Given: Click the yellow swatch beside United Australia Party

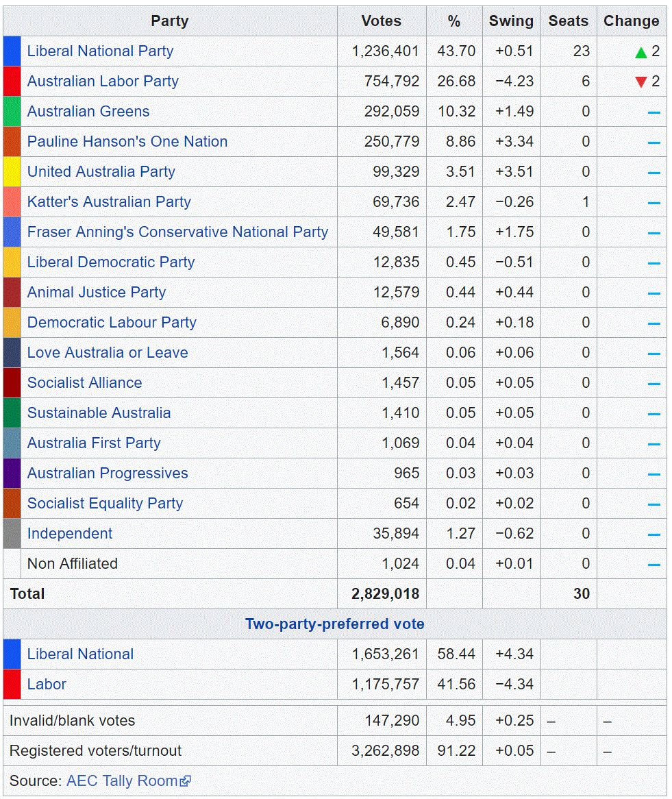Looking at the screenshot, I should click(12, 172).
